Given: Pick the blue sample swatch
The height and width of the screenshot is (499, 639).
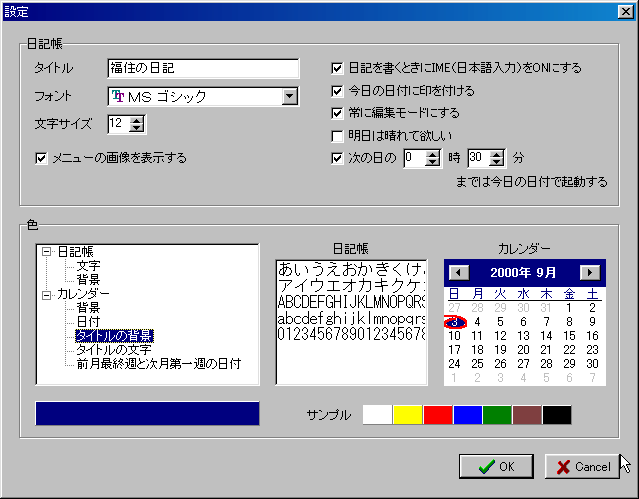Looking at the screenshot, I should tap(468, 415).
